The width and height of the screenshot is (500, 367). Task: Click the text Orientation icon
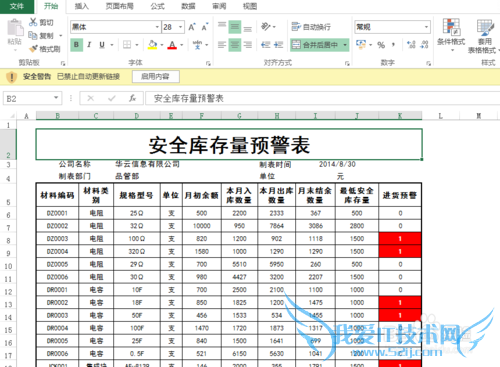point(266,27)
